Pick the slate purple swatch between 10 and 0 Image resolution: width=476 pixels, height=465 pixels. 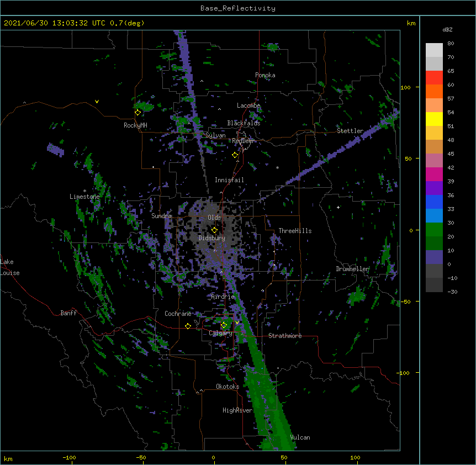click(x=434, y=257)
